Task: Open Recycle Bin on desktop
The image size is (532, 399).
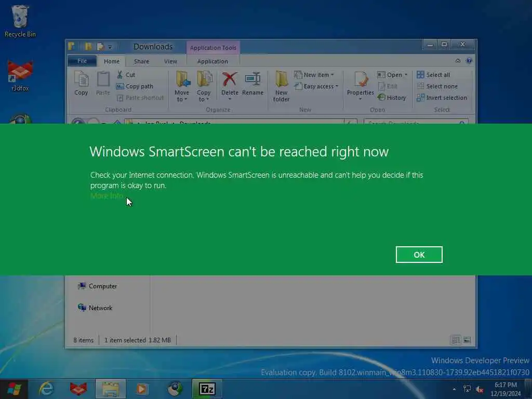Action: pyautogui.click(x=20, y=21)
